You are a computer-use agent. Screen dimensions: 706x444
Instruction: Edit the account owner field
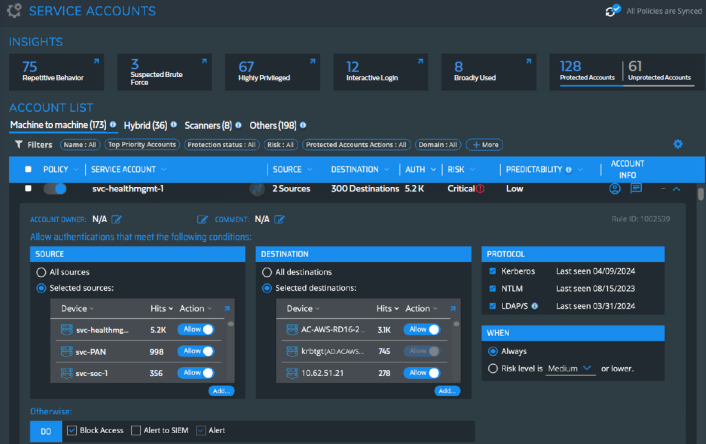click(117, 219)
